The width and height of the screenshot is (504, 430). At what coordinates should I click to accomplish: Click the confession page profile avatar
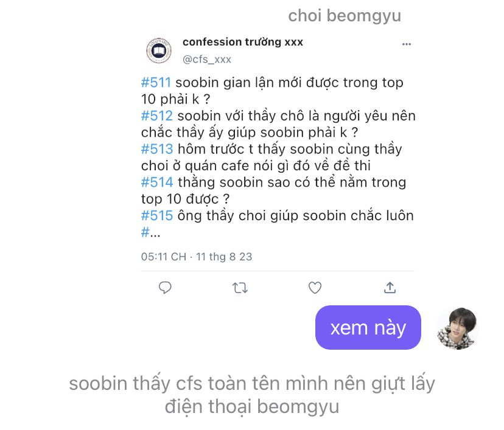point(159,50)
